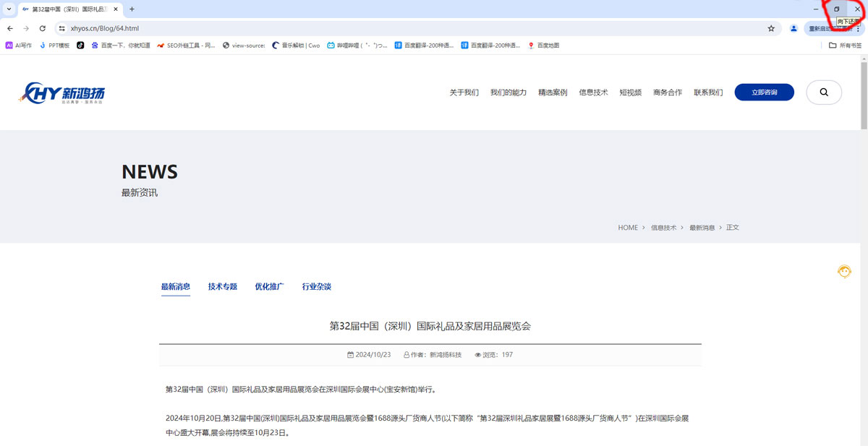This screenshot has width=868, height=446.
Task: Open the TikTok bookmark icon
Action: 80,46
